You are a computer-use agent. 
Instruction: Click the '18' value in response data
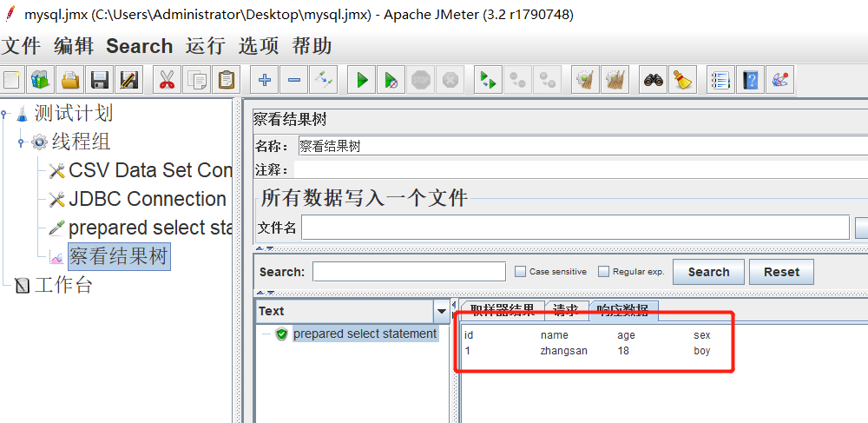(x=623, y=351)
